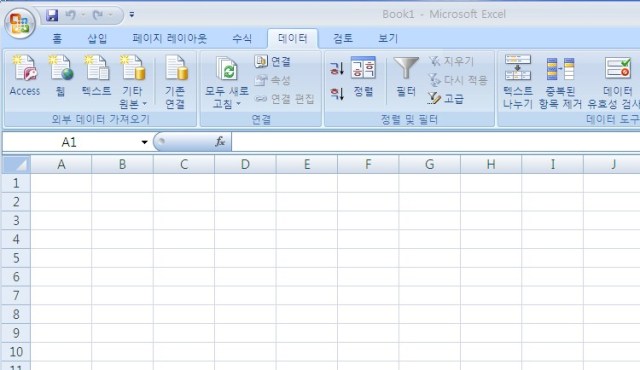
Task: Expand the 기타 원본 sources menu
Action: click(x=133, y=82)
